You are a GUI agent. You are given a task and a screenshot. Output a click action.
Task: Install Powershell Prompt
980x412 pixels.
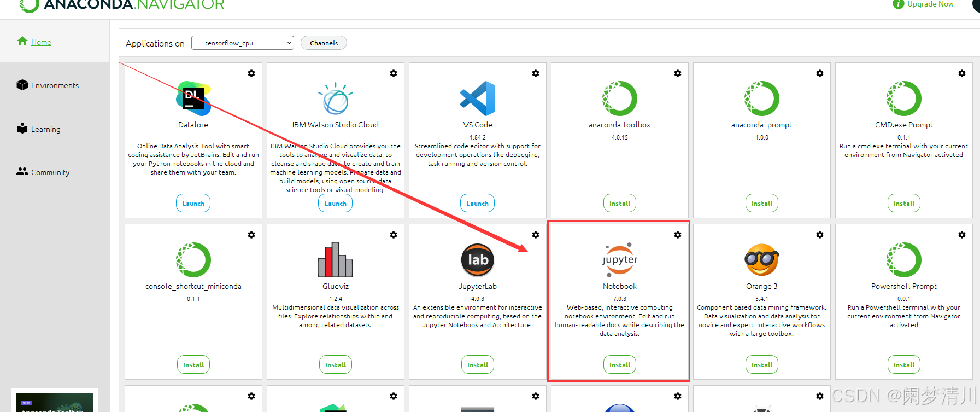click(904, 364)
